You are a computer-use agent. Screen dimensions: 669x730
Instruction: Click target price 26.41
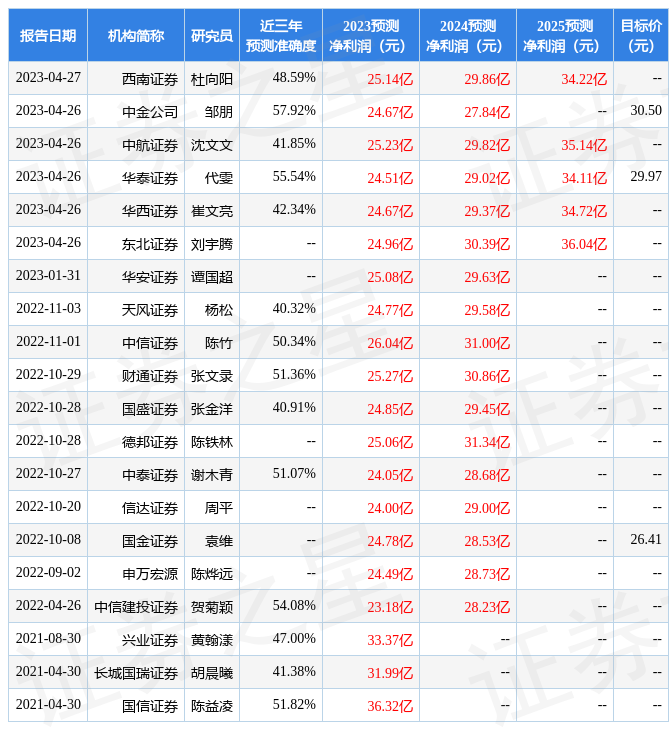pyautogui.click(x=646, y=539)
